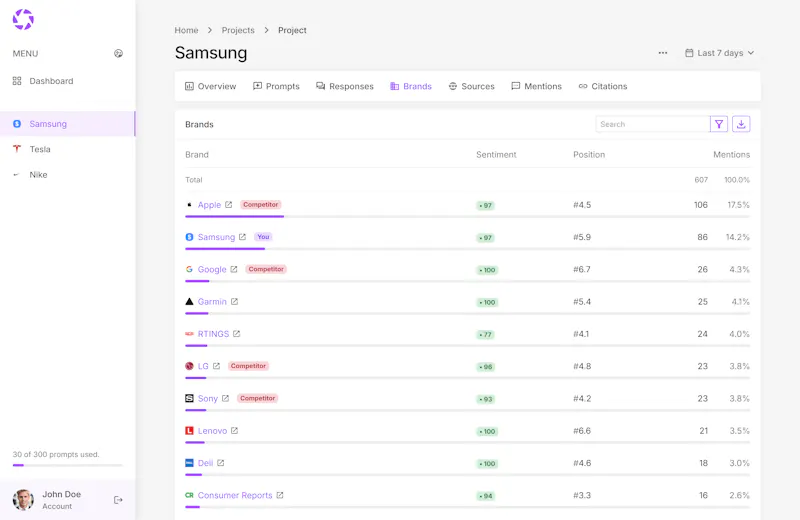800x520 pixels.
Task: Switch to the Brands tab
Action: click(x=411, y=86)
